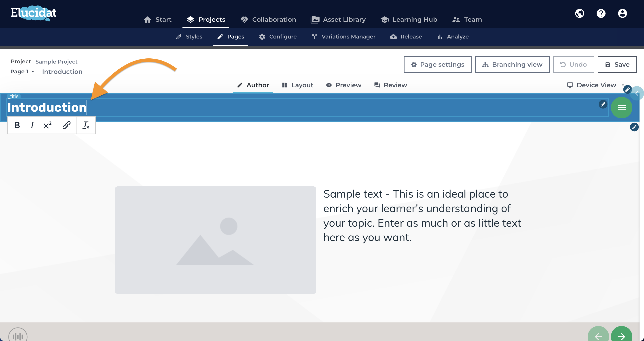Open the Page 1 dropdown
This screenshot has width=644, height=341.
(22, 72)
